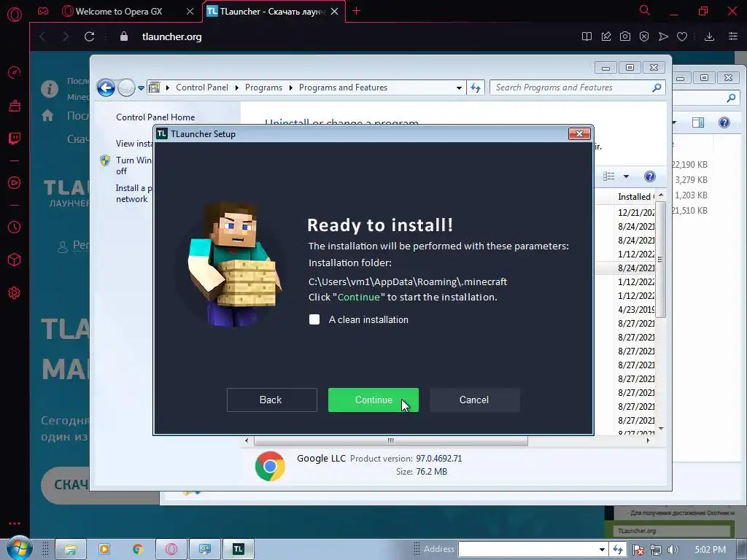Take a snapshot with camera icon
This screenshot has height=560, width=747.
click(x=625, y=36)
